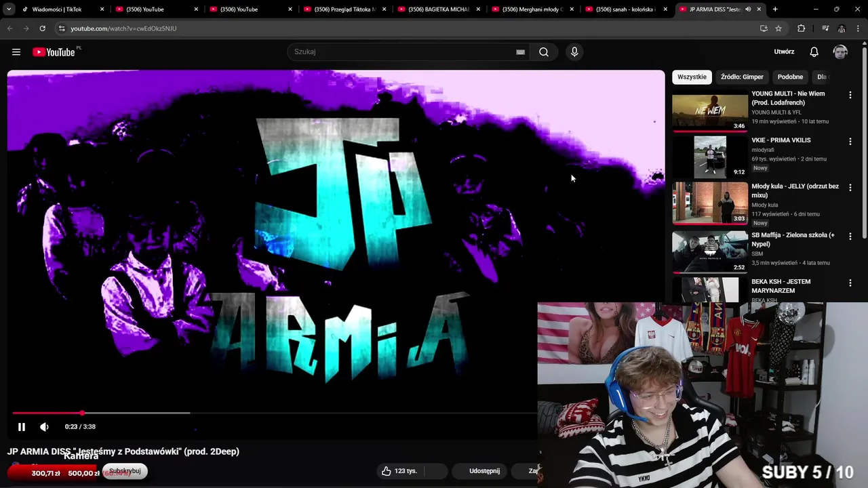
Task: Open a new browser tab
Action: tap(775, 9)
